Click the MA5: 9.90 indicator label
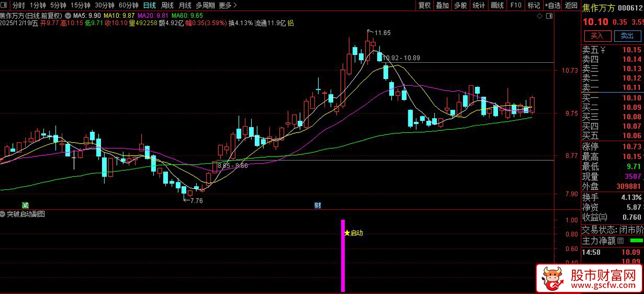644x294 pixels. (87, 17)
